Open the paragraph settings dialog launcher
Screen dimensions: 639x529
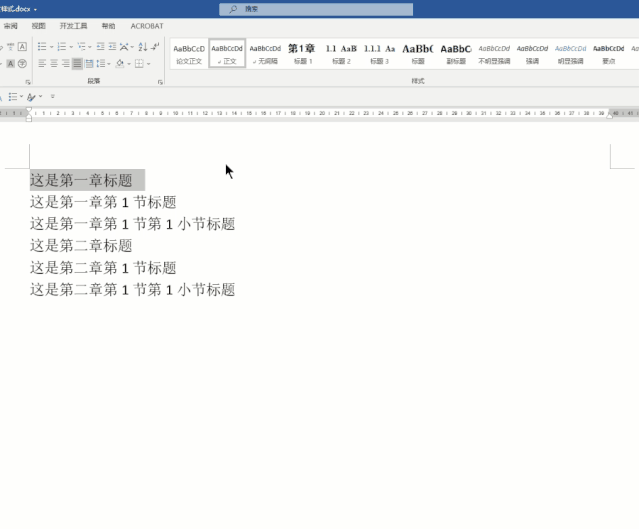pos(160,82)
